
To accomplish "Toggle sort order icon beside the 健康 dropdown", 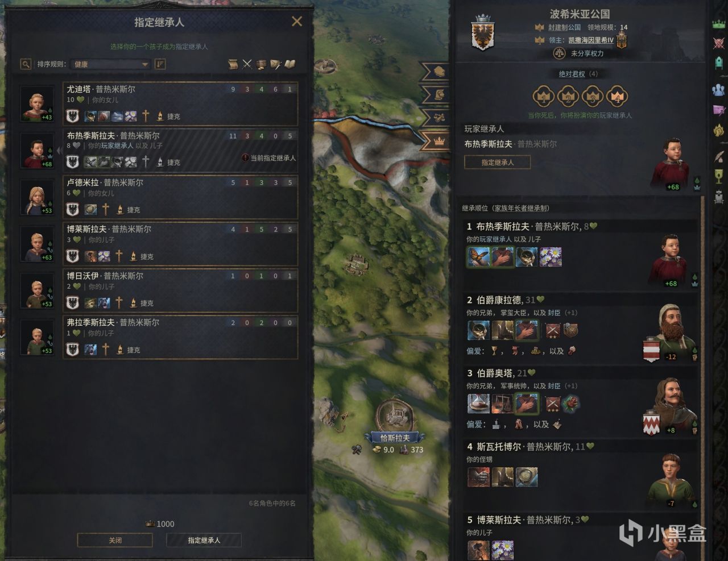I will pyautogui.click(x=160, y=64).
